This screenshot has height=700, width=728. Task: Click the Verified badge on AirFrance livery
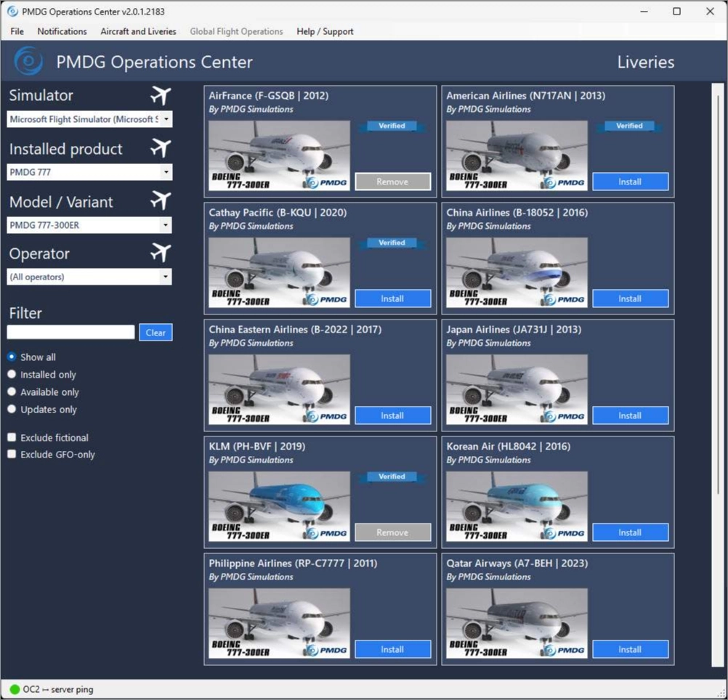[392, 126]
